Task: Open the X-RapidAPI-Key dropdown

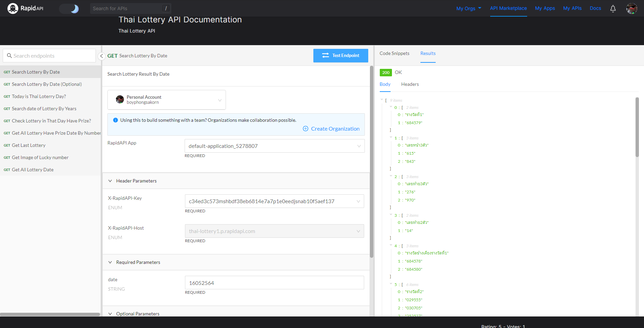Action: 274,201
